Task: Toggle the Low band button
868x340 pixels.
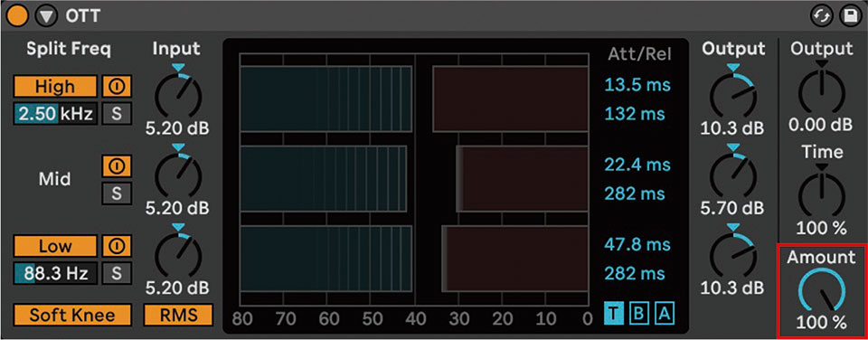Action: pyautogui.click(x=55, y=246)
